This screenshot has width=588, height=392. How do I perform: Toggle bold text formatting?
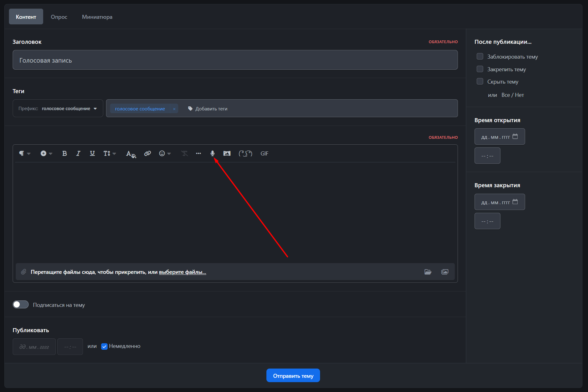64,153
